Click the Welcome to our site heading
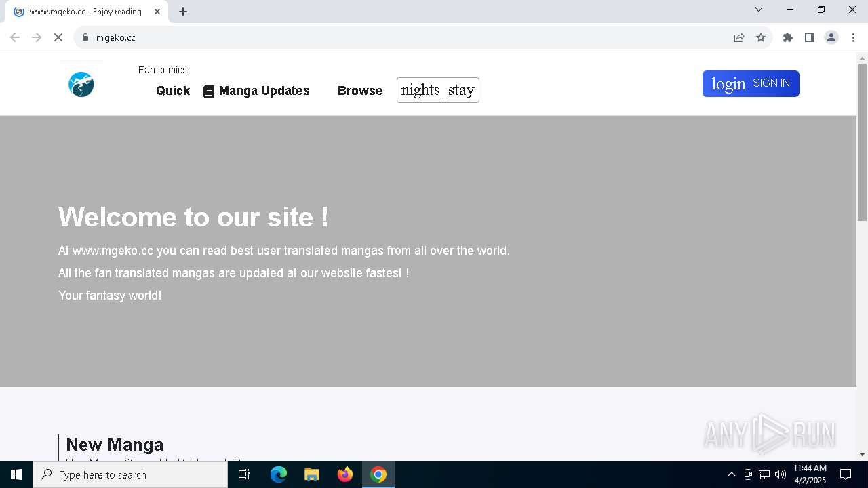Screen dimensions: 868x488 [193, 217]
